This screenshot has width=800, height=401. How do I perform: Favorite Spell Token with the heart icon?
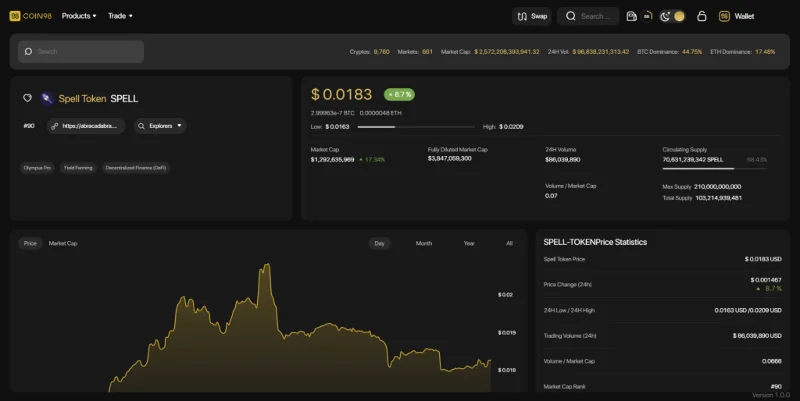(28, 98)
